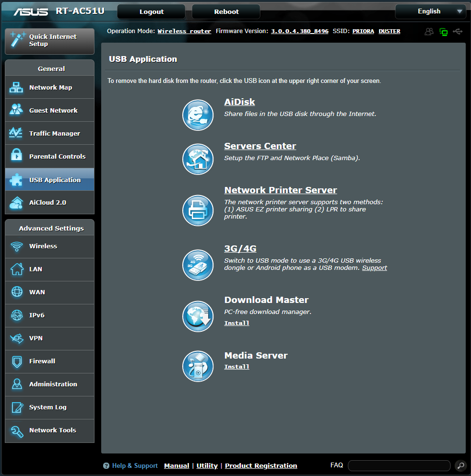The height and width of the screenshot is (476, 471).
Task: Open Wireless advanced settings
Action: [x=49, y=246]
